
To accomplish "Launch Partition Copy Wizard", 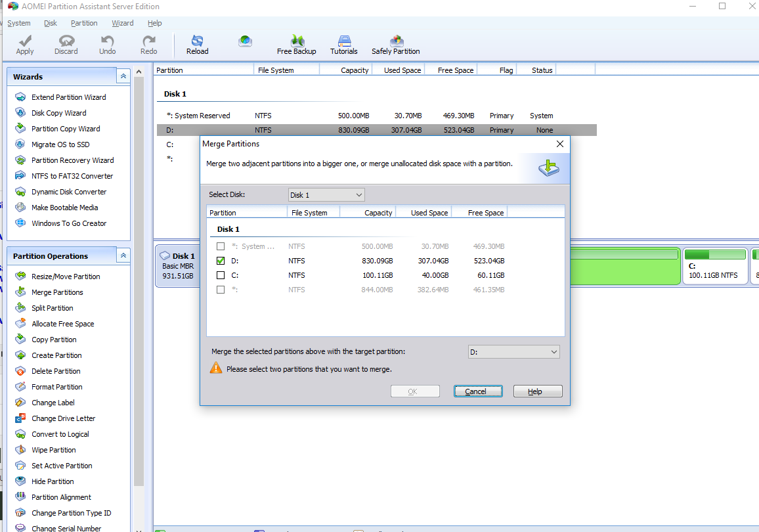I will (66, 129).
